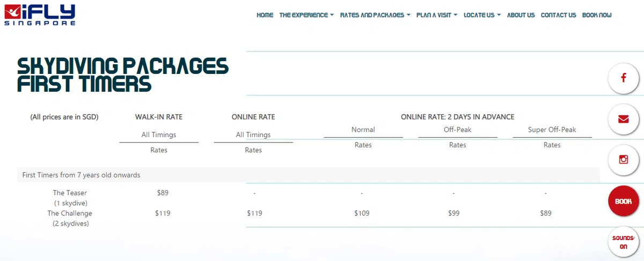Open the Instagram icon button
Image resolution: width=644 pixels, height=261 pixels.
click(x=623, y=160)
